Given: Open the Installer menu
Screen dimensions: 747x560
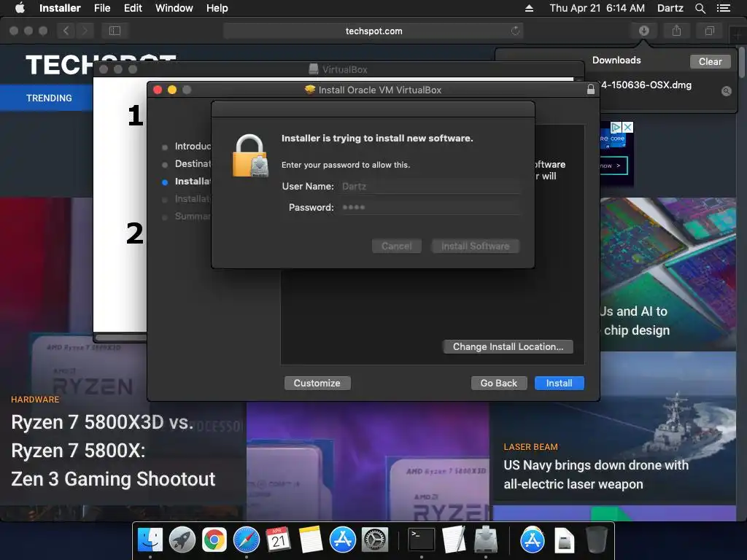Looking at the screenshot, I should point(60,8).
